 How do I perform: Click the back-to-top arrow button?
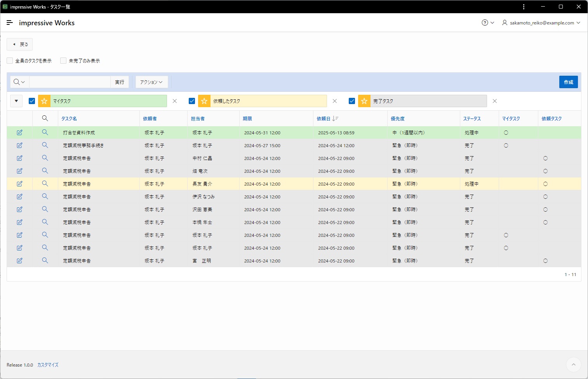tap(574, 365)
